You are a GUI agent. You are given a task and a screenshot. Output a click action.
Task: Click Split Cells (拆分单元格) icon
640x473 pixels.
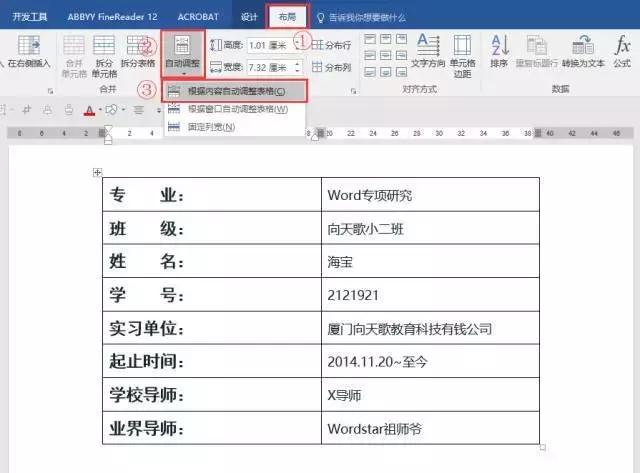[x=104, y=45]
